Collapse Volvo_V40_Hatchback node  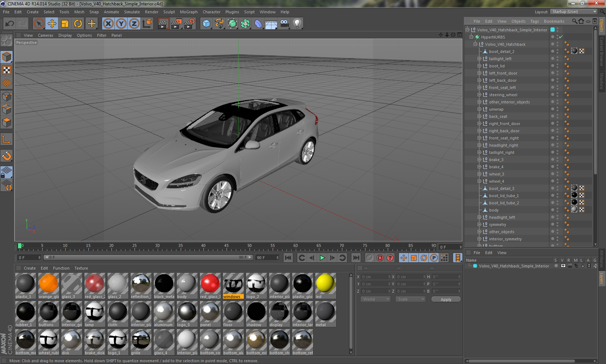pyautogui.click(x=475, y=44)
